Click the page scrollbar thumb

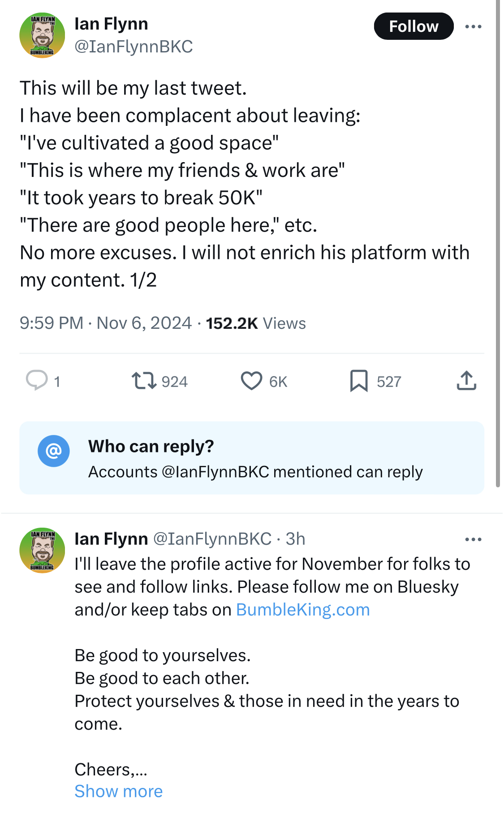point(498,242)
